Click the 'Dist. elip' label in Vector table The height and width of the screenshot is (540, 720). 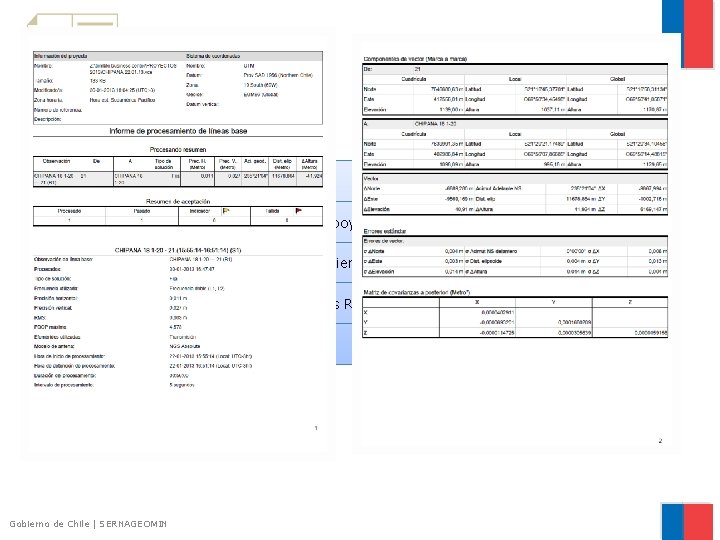click(485, 199)
